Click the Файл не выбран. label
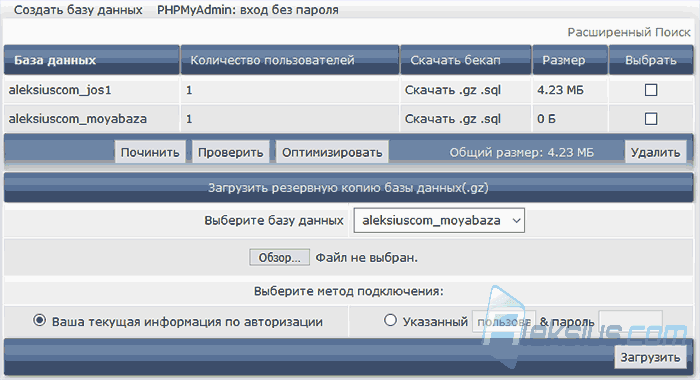The height and width of the screenshot is (380, 700). tap(367, 258)
